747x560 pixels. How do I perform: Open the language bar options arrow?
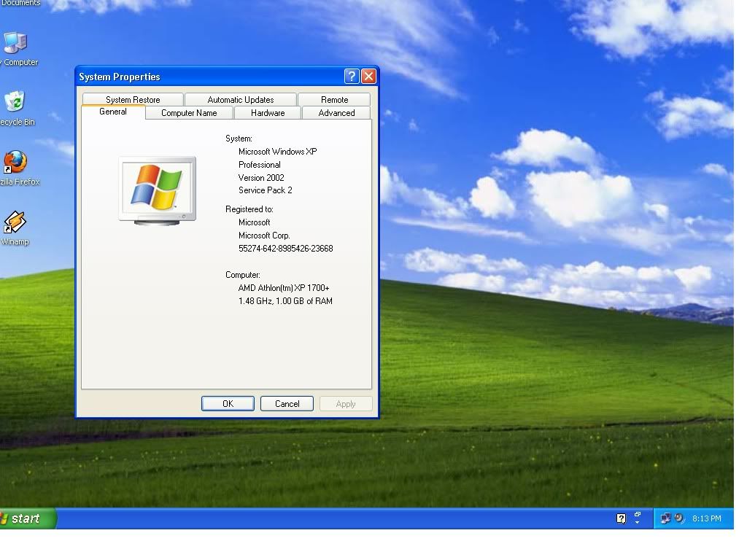[638, 523]
